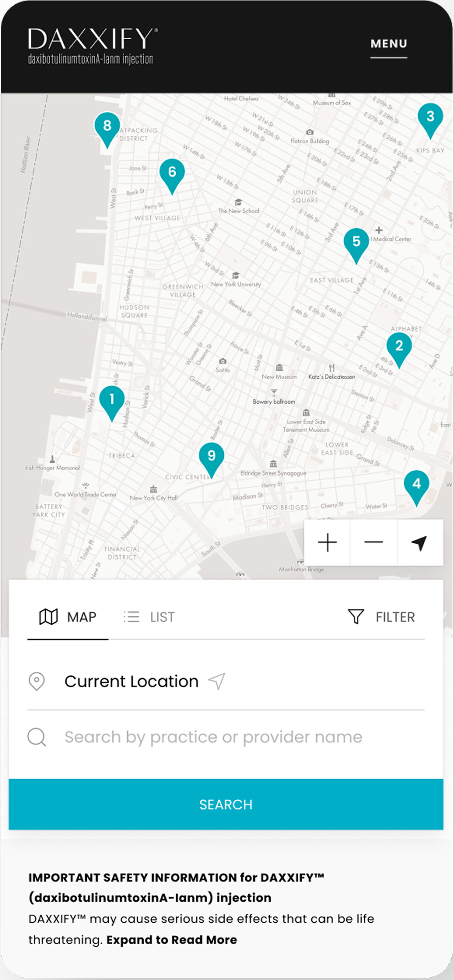Viewport: 454px width, 980px height.
Task: Focus the practice or provider name search field
Action: 226,737
